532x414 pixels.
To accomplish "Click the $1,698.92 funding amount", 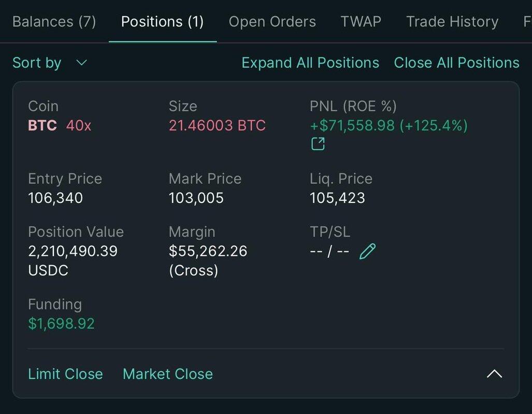I will (x=61, y=324).
